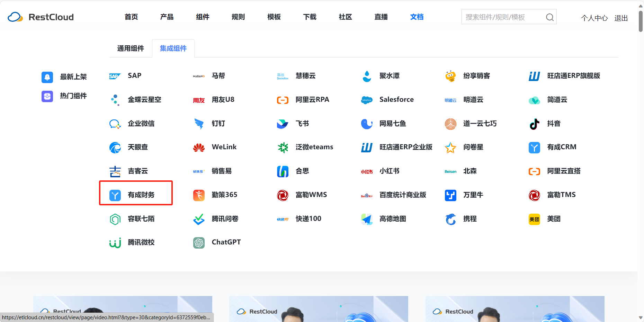
Task: Open the 旺店通ERP旗舰版 link
Action: click(573, 76)
